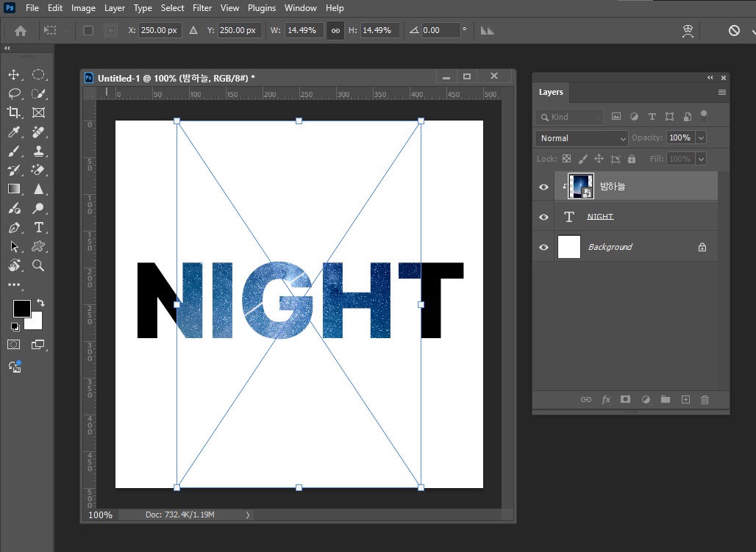Hide the NIGHT text layer
This screenshot has width=756, height=552.
pyautogui.click(x=543, y=217)
